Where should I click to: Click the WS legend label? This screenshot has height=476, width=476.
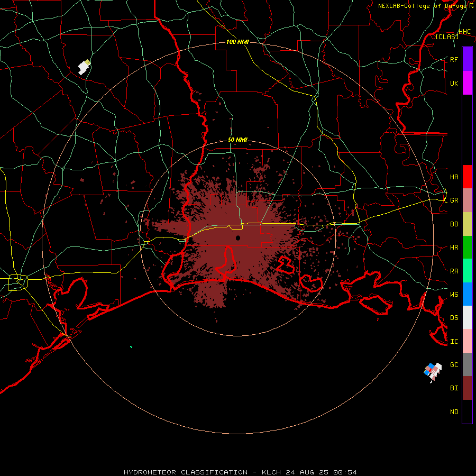(x=454, y=294)
